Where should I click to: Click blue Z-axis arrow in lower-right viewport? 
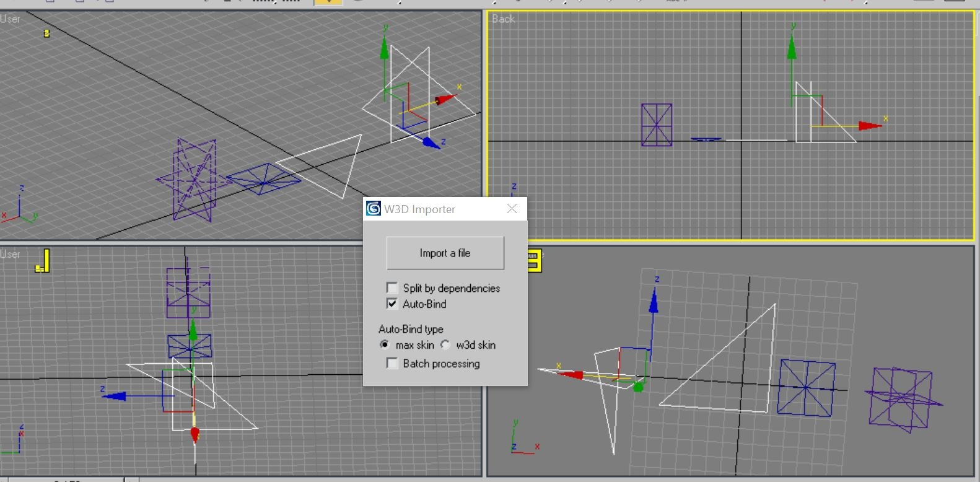(x=653, y=300)
